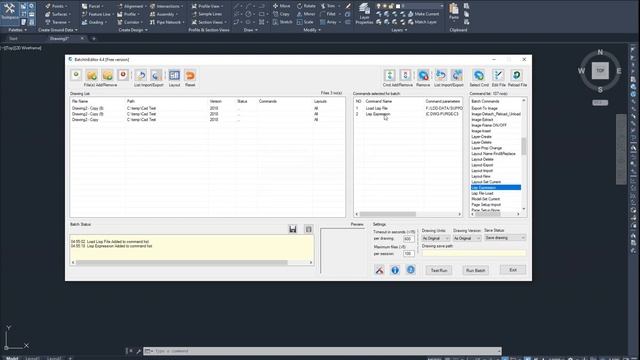Click the Exit button
640x360 pixels.
point(513,270)
